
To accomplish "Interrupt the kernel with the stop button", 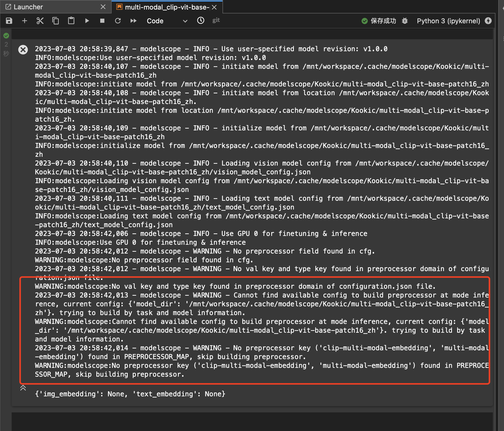I will 102,21.
